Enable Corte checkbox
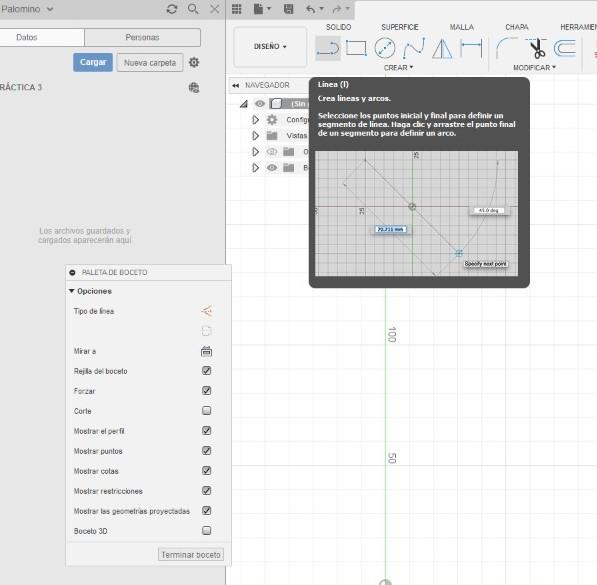The height and width of the screenshot is (585, 597). 206,411
